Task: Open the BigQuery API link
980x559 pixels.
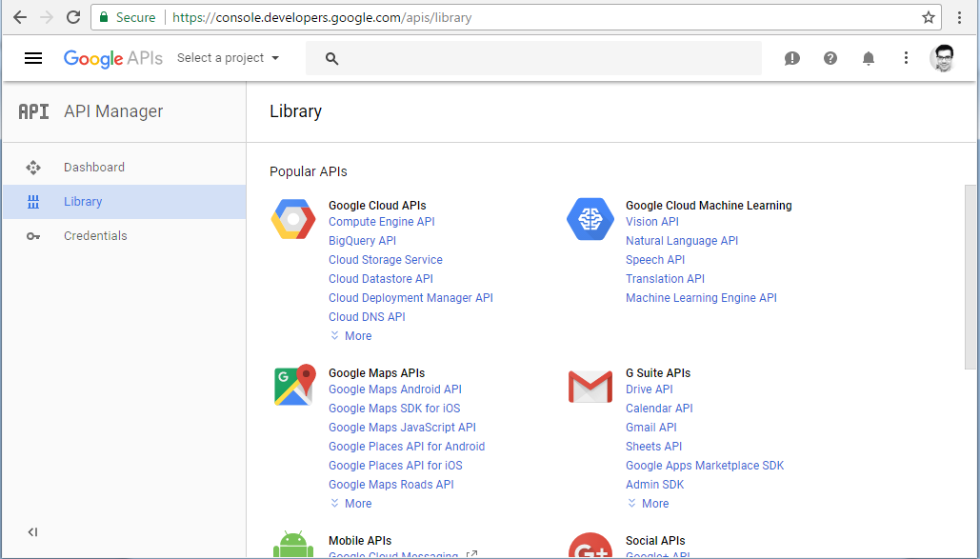Action: click(363, 241)
